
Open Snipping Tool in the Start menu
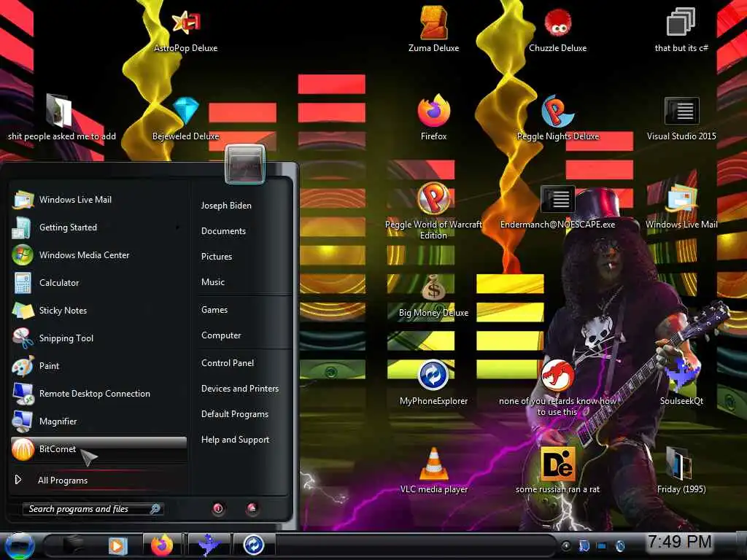coord(98,338)
